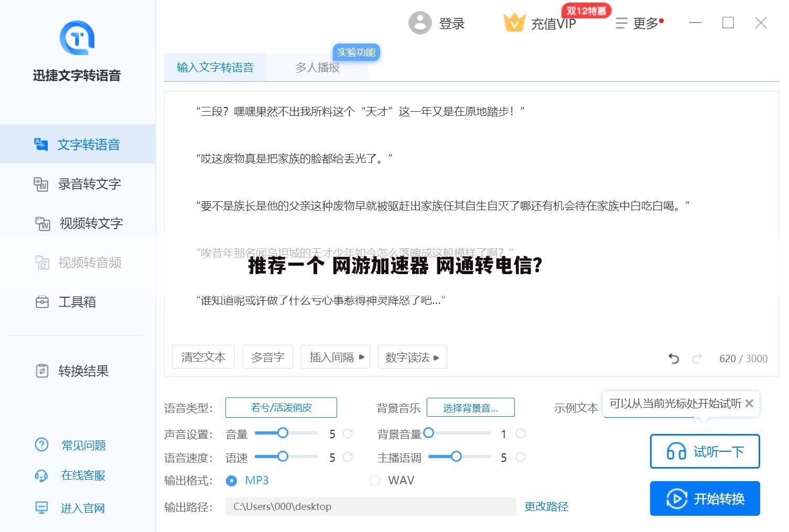Open 录音转文字 in the sidebar
The width and height of the screenshot is (789, 532).
(x=78, y=184)
